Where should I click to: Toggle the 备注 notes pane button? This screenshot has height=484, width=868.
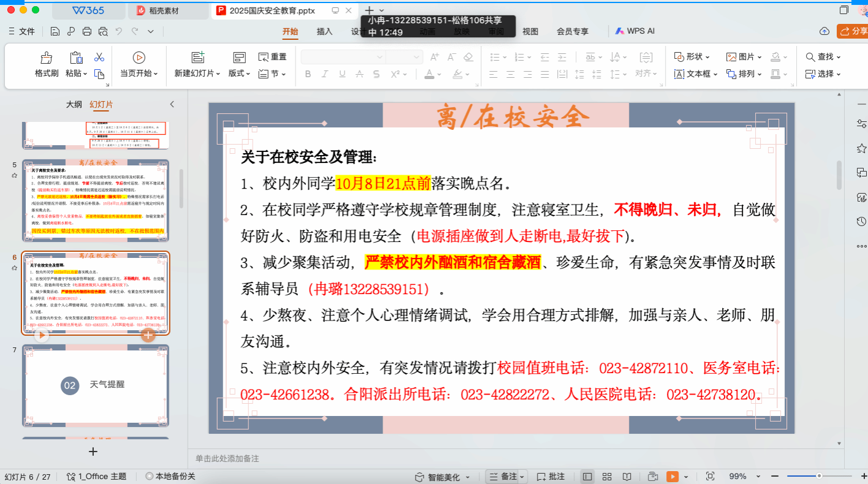[x=506, y=477]
